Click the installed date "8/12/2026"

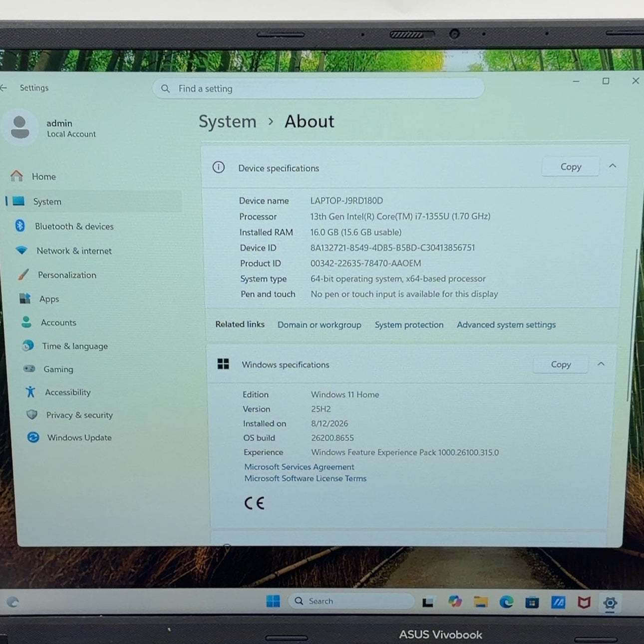(x=329, y=423)
